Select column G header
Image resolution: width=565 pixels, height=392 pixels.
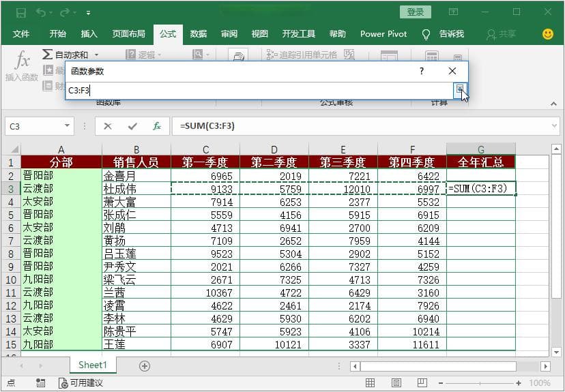tap(481, 149)
